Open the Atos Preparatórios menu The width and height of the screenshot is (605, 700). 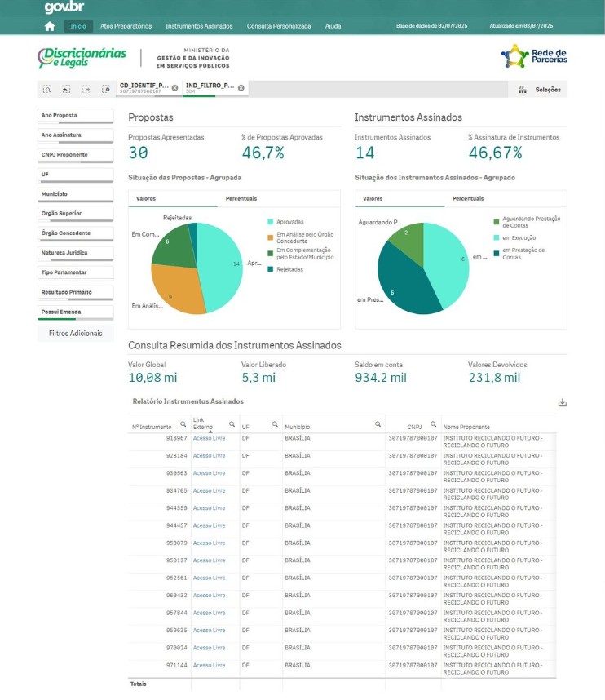click(x=126, y=26)
